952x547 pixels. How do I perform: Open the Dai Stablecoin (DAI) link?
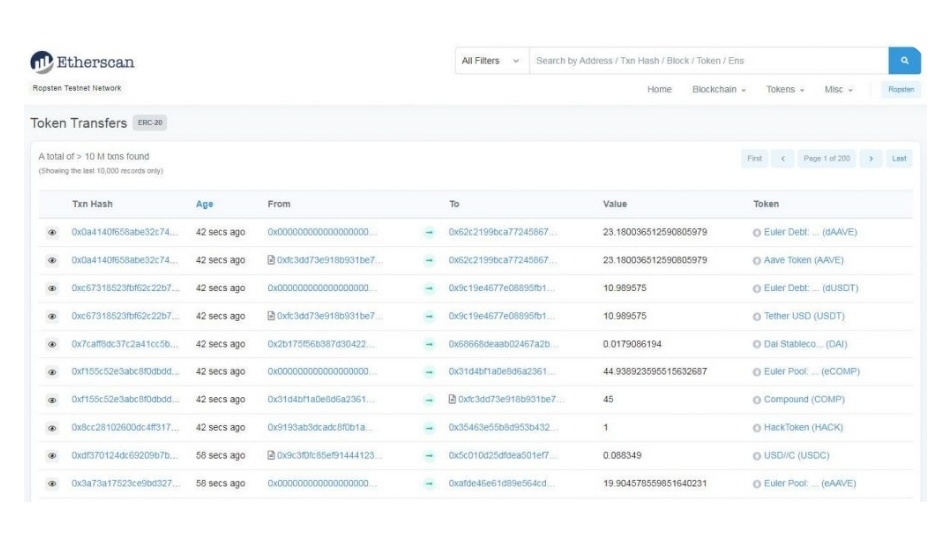click(x=805, y=344)
